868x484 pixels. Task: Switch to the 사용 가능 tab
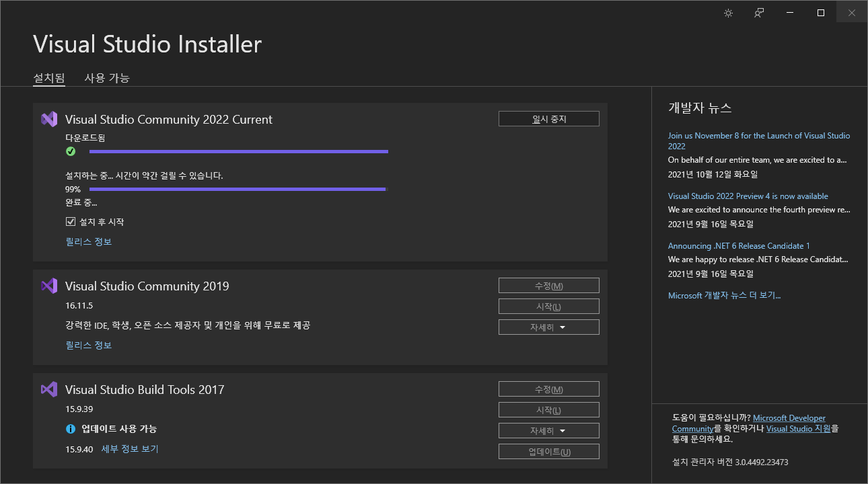click(x=107, y=78)
